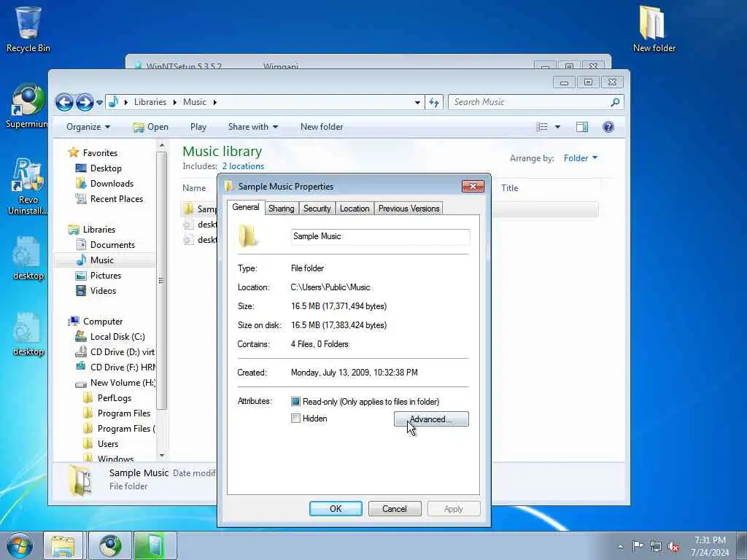The width and height of the screenshot is (747, 560).
Task: Click Play in the Explorer toolbar
Action: [198, 127]
